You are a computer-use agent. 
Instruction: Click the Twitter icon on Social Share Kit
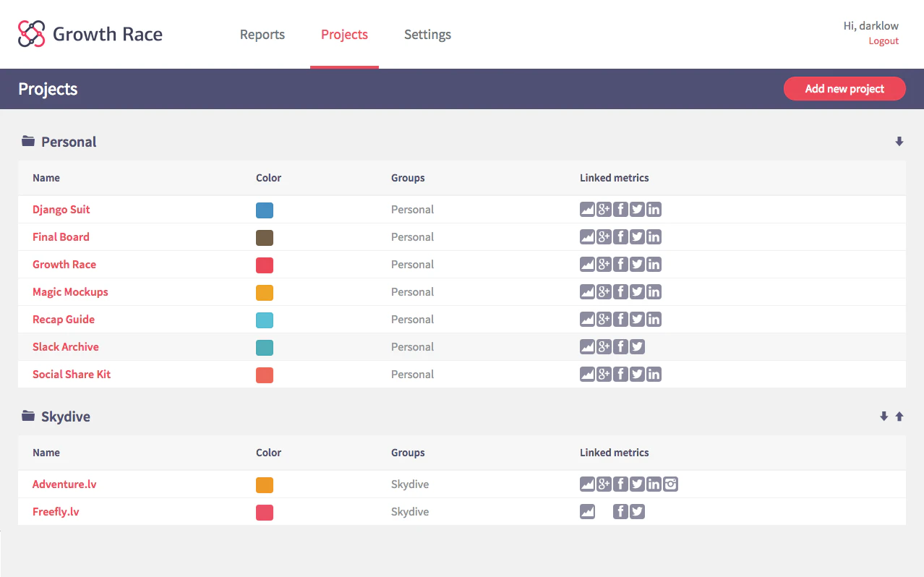coord(636,374)
